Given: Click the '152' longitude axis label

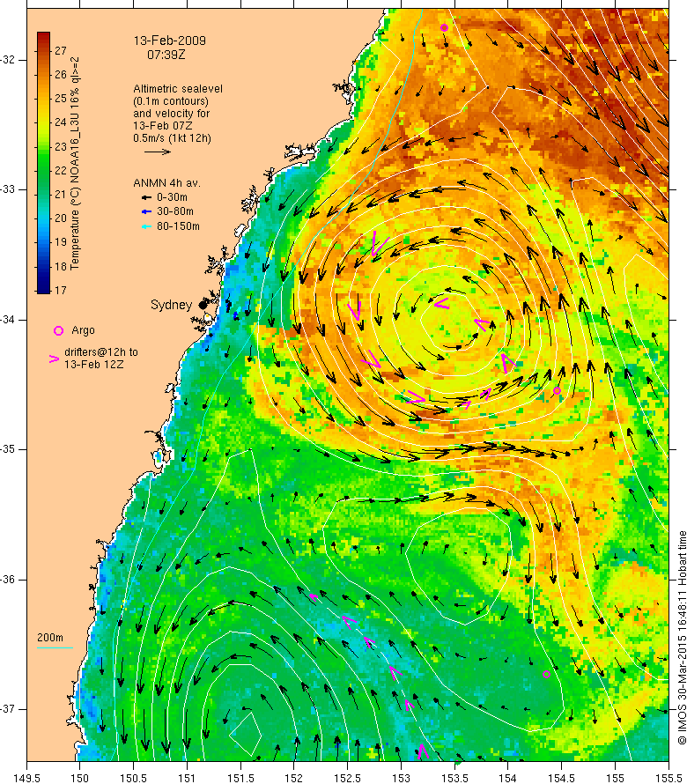Looking at the screenshot, I should tap(294, 778).
